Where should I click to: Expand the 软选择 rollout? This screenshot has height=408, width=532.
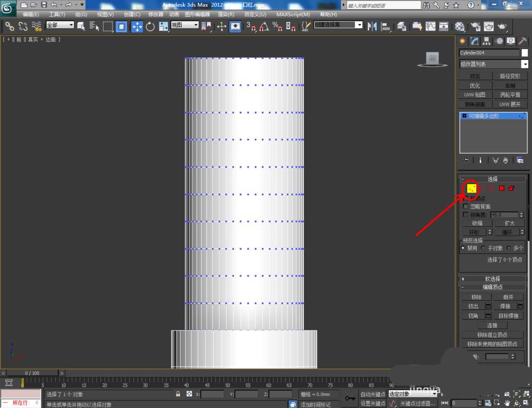point(492,279)
